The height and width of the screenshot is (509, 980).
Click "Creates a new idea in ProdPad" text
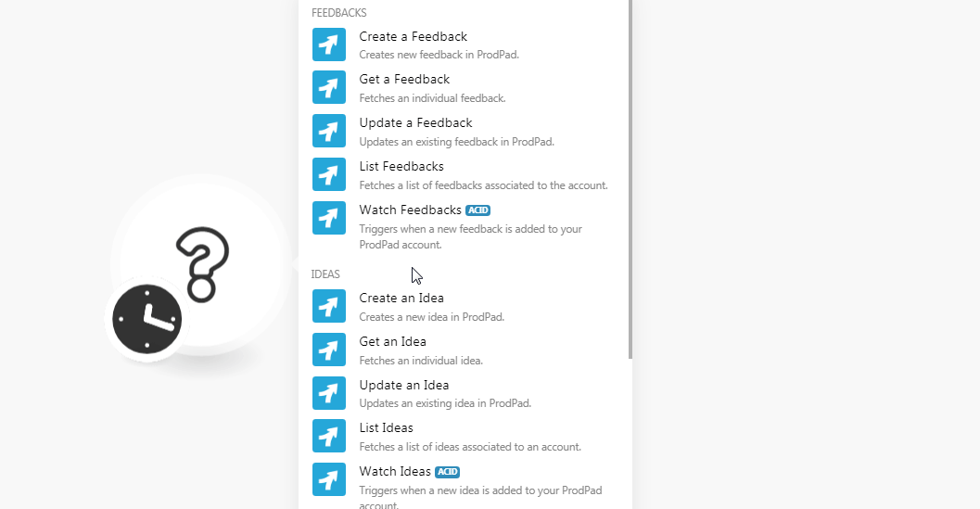[431, 317]
